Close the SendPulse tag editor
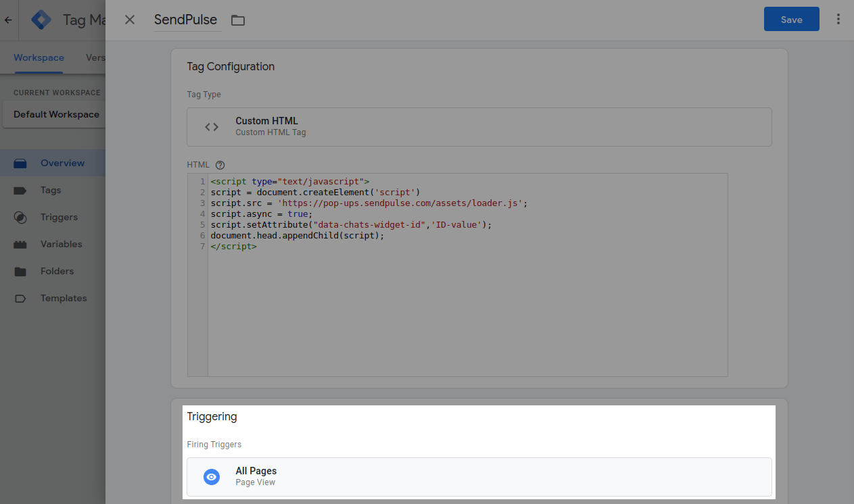 (x=130, y=20)
